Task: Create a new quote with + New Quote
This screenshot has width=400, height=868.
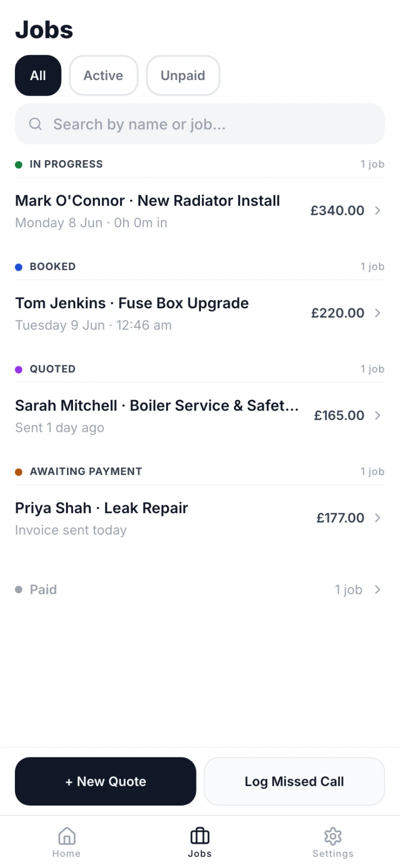Action: point(105,781)
